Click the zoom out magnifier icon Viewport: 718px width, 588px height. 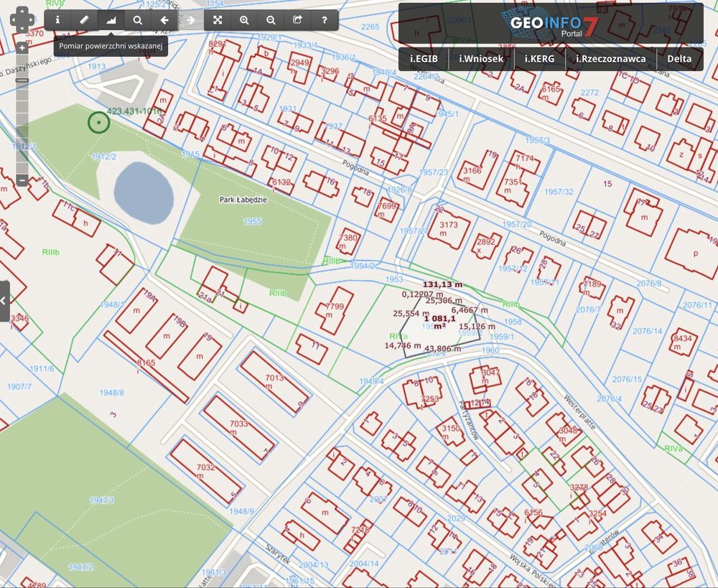click(271, 20)
